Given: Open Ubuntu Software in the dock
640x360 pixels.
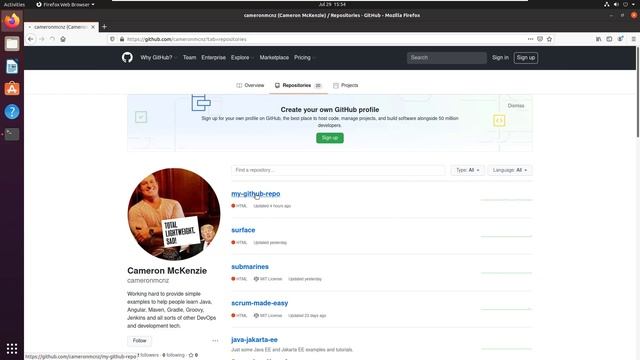Looking at the screenshot, I should tap(12, 89).
